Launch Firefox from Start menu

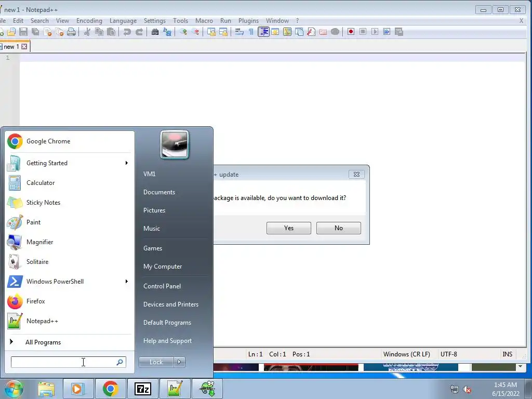[x=69, y=301]
